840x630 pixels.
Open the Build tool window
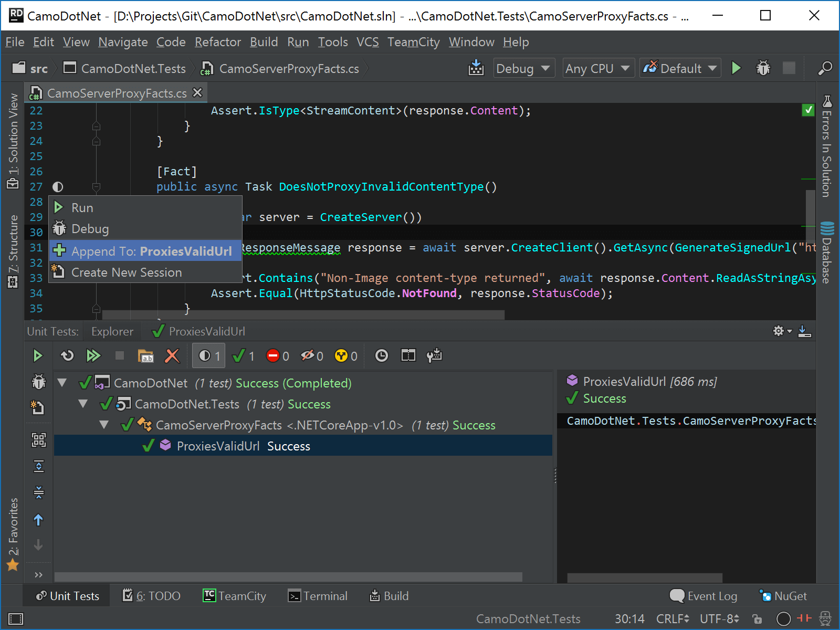[389, 596]
